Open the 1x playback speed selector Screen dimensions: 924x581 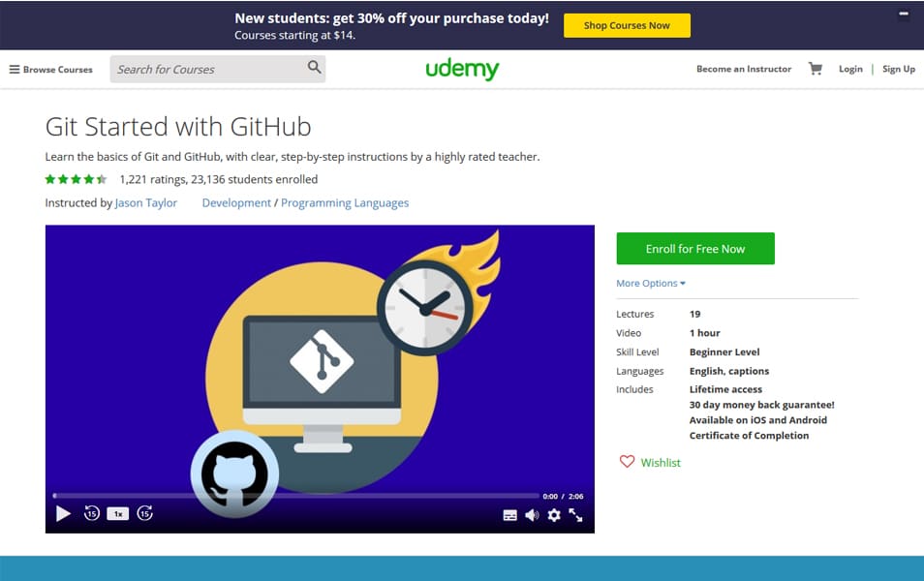[118, 515]
